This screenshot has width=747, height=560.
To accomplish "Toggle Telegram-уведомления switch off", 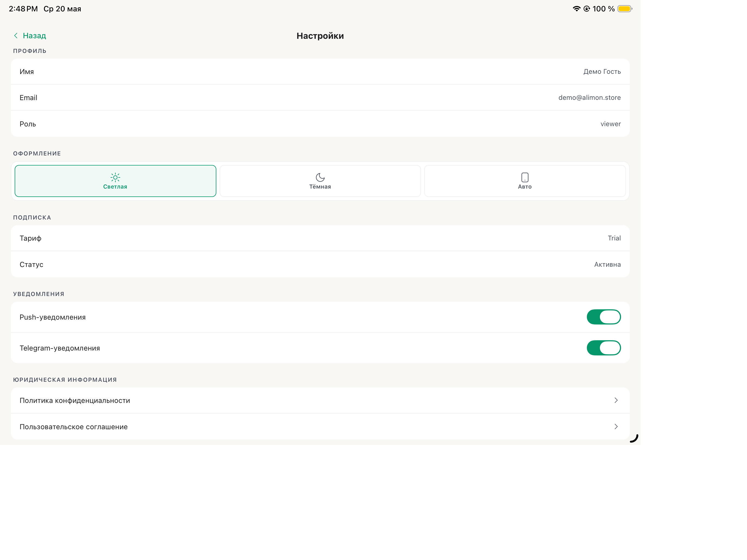I will coord(603,348).
